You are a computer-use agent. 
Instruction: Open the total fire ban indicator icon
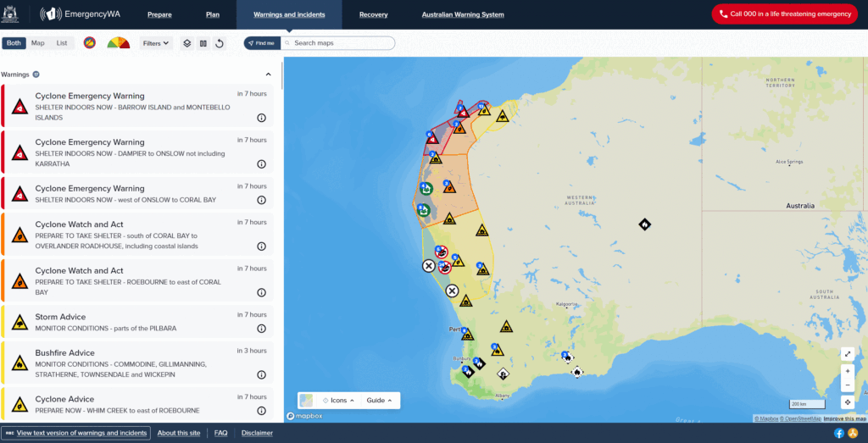(x=89, y=43)
